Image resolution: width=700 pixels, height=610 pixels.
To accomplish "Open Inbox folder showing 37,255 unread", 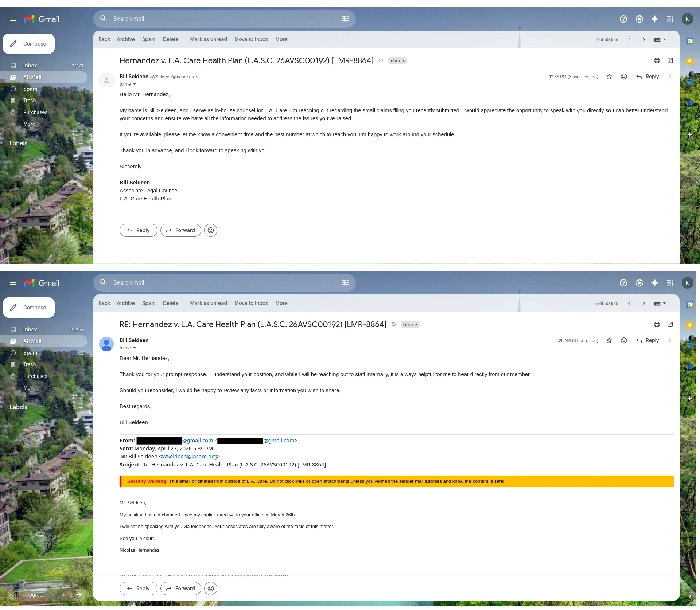I will coord(30,329).
